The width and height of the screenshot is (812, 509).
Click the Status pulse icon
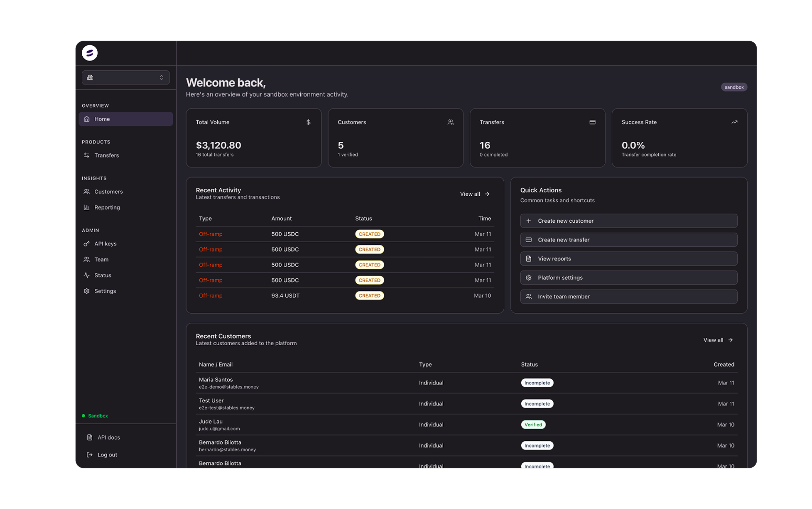coord(86,275)
